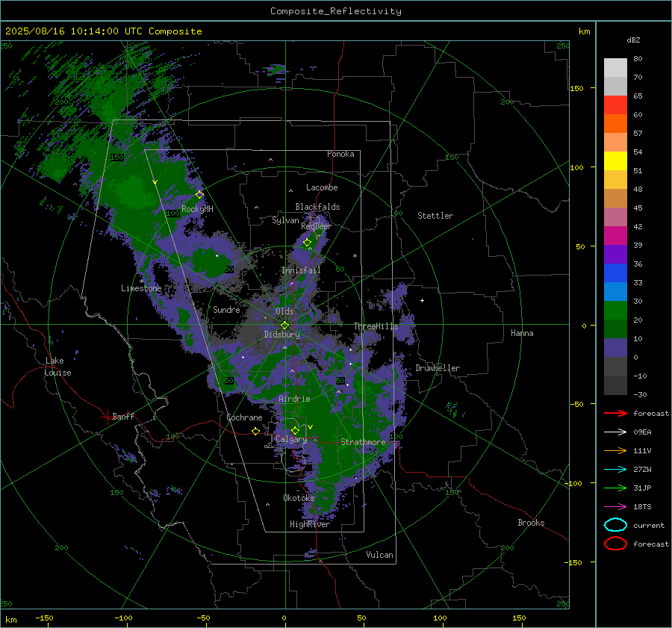Click the Lacombe town label
The width and height of the screenshot is (672, 628).
[x=322, y=187]
